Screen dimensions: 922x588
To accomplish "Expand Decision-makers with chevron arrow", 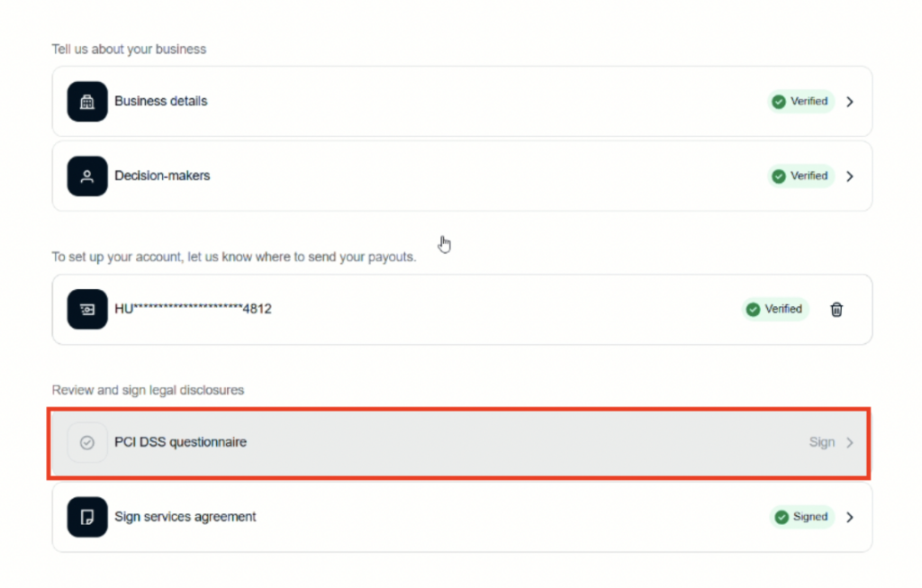I will coord(850,176).
